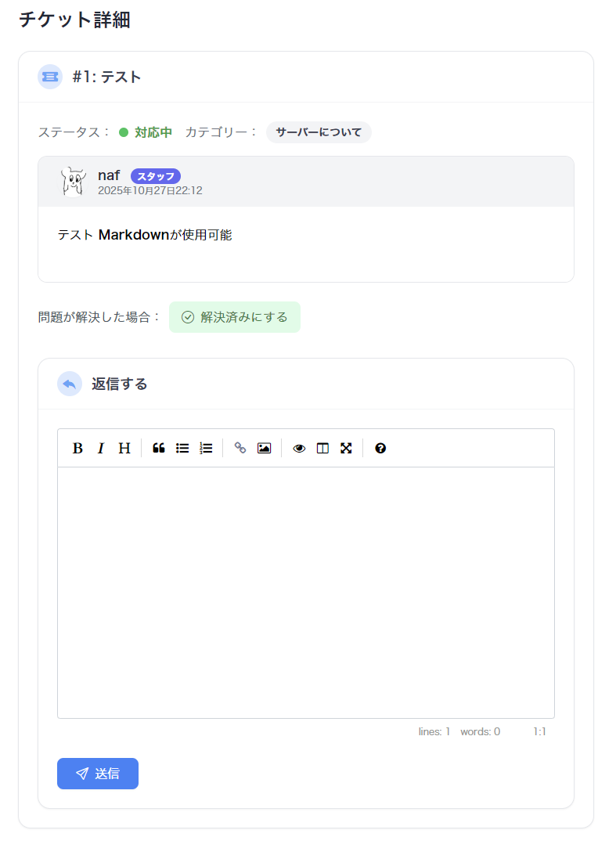Screen dimensions: 616x848
Task: Insert heading with the H button
Action: click(124, 448)
